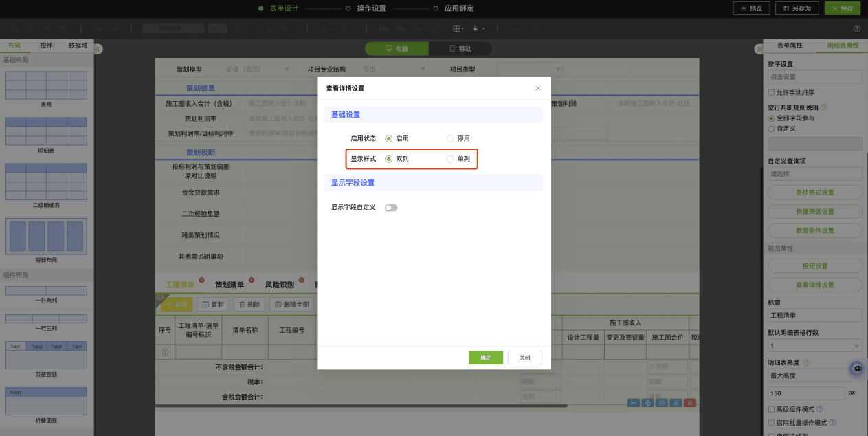Remove the 策划清单 tab via red badge
The width and height of the screenshot is (868, 436).
(x=251, y=280)
